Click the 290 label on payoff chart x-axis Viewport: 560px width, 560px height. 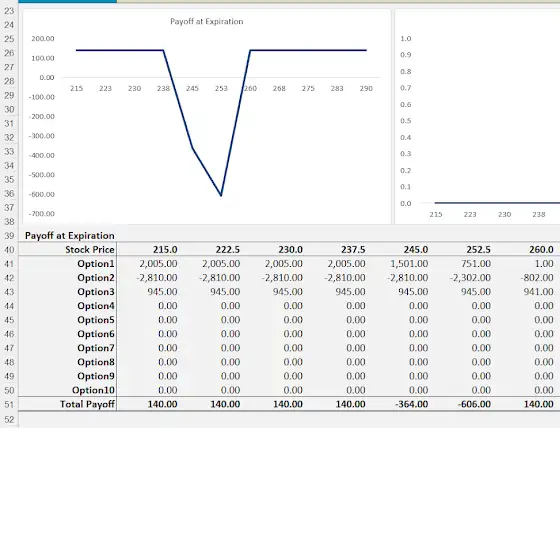pyautogui.click(x=366, y=89)
